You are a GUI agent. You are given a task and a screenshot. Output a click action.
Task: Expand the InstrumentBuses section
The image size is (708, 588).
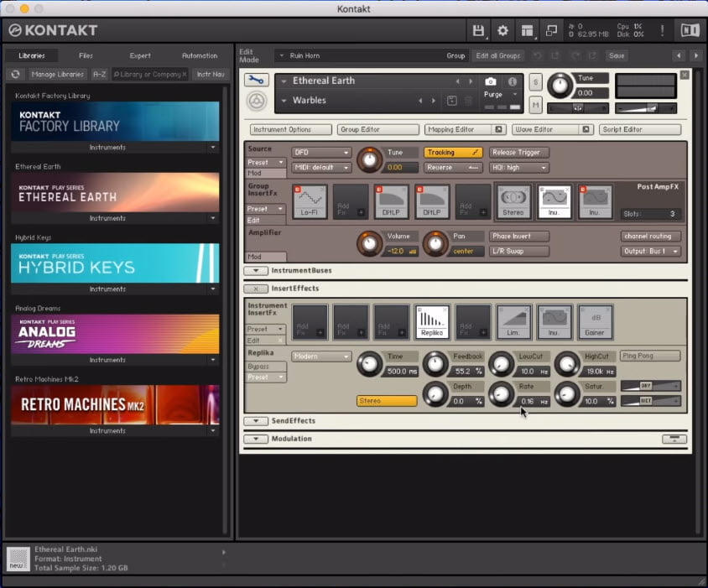click(x=256, y=271)
